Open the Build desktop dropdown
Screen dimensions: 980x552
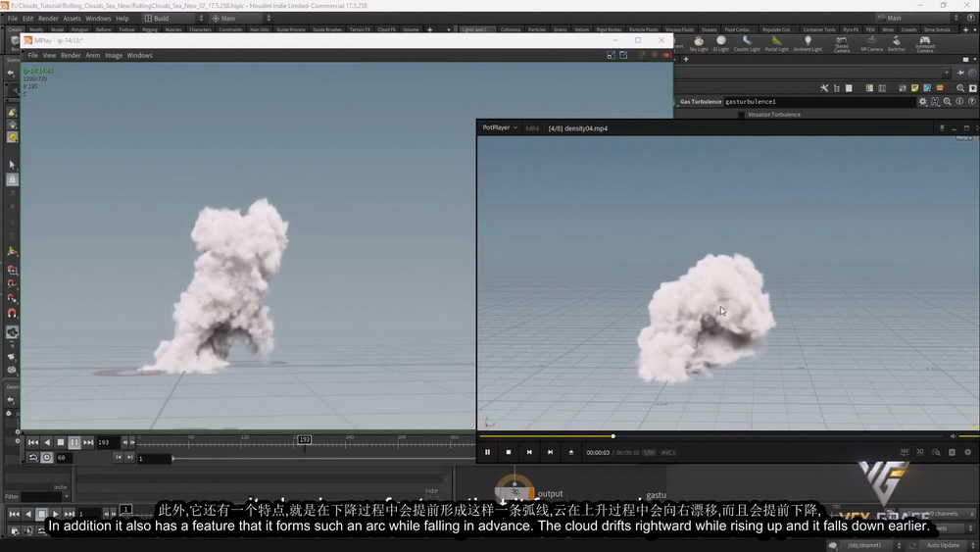point(173,18)
